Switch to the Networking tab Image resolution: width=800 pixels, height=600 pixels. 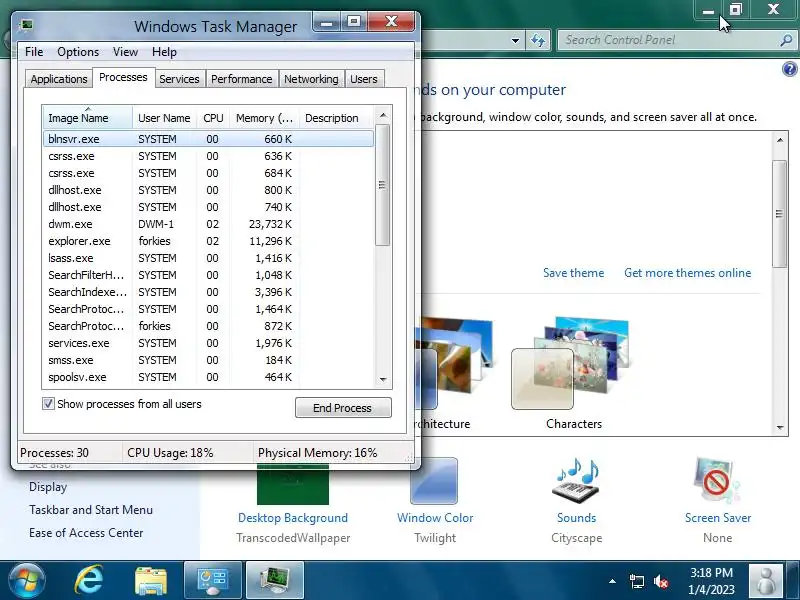[x=311, y=79]
